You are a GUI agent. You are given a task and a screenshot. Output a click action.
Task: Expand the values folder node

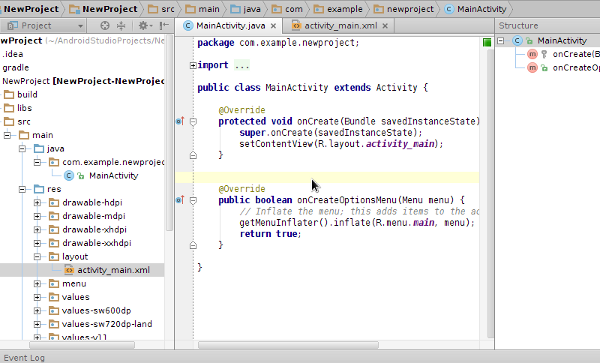pyautogui.click(x=38, y=297)
